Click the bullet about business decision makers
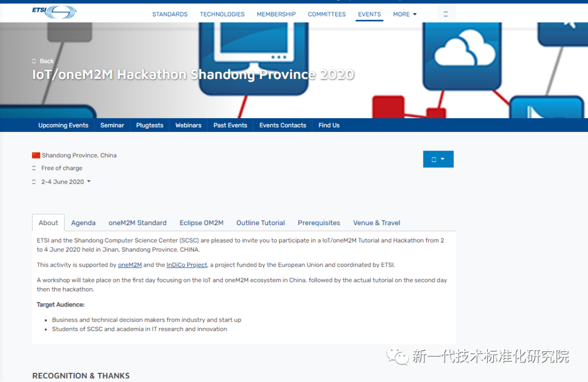 (146, 320)
